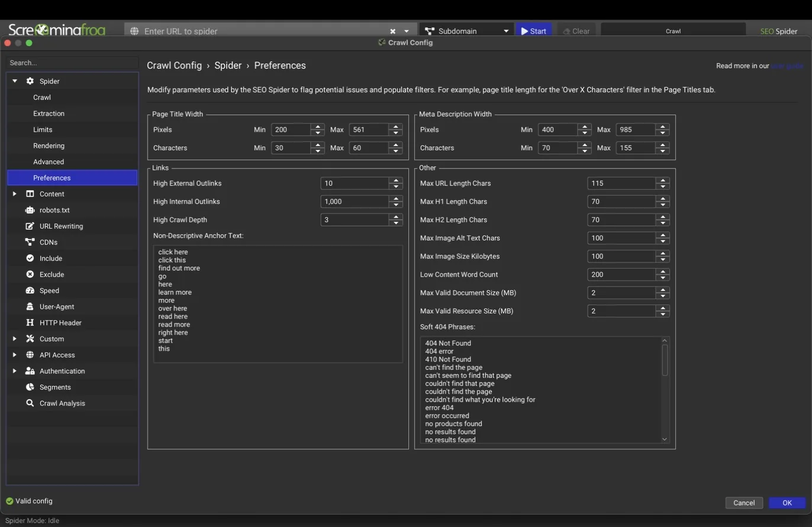Image resolution: width=812 pixels, height=527 pixels.
Task: Click the Crawl Analysis magnifier icon
Action: [x=30, y=403]
